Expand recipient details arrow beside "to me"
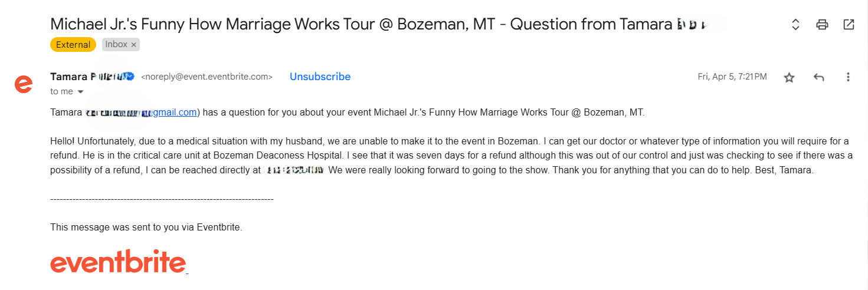The height and width of the screenshot is (290, 868). pyautogui.click(x=81, y=92)
